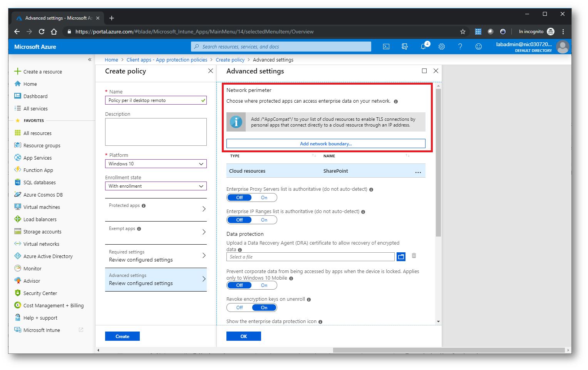588x370 pixels.
Task: Turn On prevent corporate data access when locked
Action: (264, 285)
